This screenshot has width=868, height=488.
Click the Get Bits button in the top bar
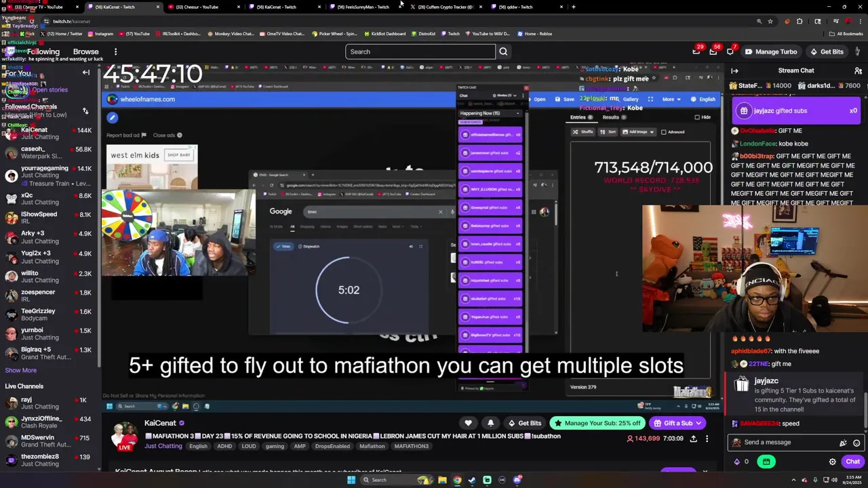827,52
